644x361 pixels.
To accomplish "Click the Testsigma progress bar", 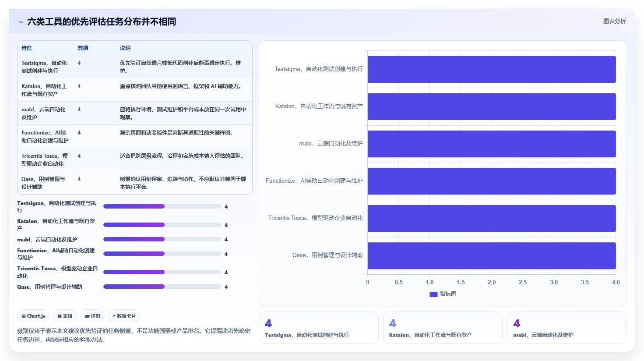I will pyautogui.click(x=162, y=206).
